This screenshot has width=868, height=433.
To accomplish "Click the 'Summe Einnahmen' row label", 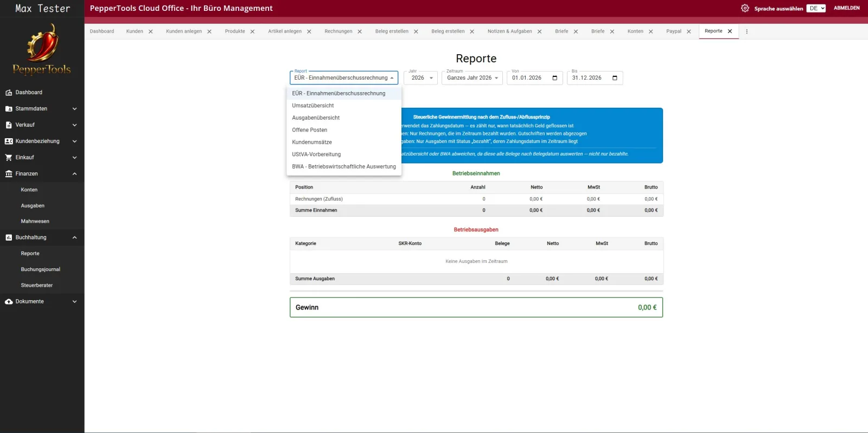I will click(x=316, y=210).
